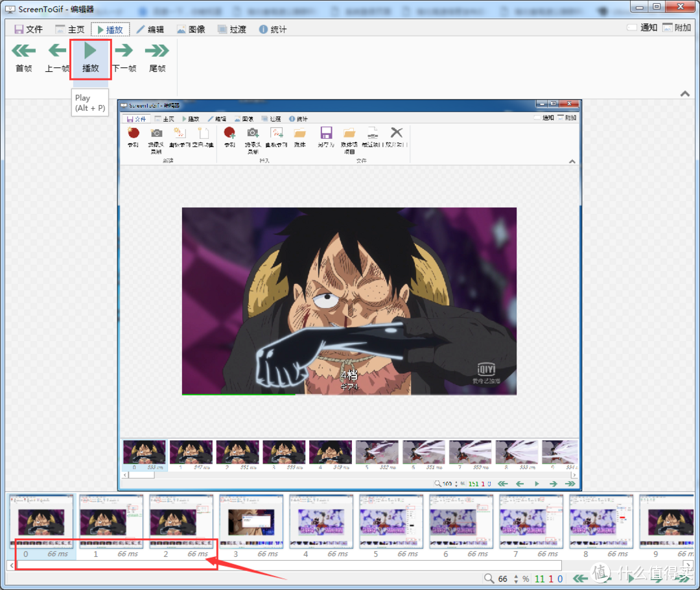This screenshot has height=590, width=700.
Task: Click the main frame preview image
Action: coord(349,295)
